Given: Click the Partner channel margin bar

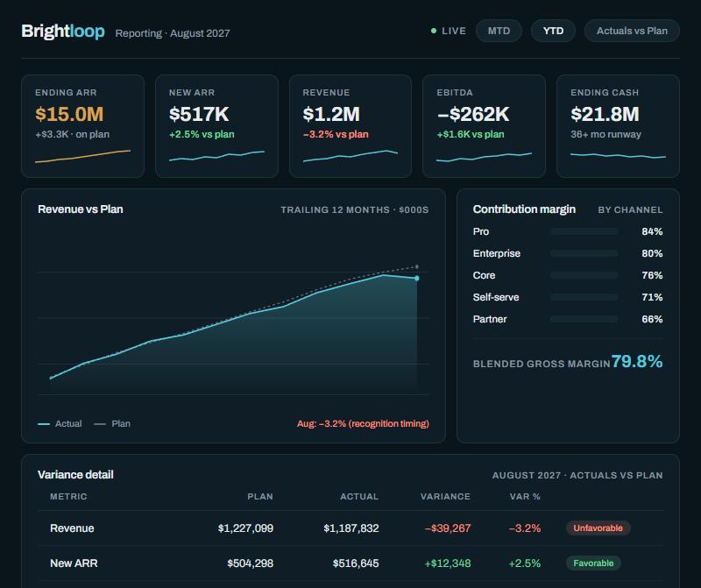Looking at the screenshot, I should [584, 319].
